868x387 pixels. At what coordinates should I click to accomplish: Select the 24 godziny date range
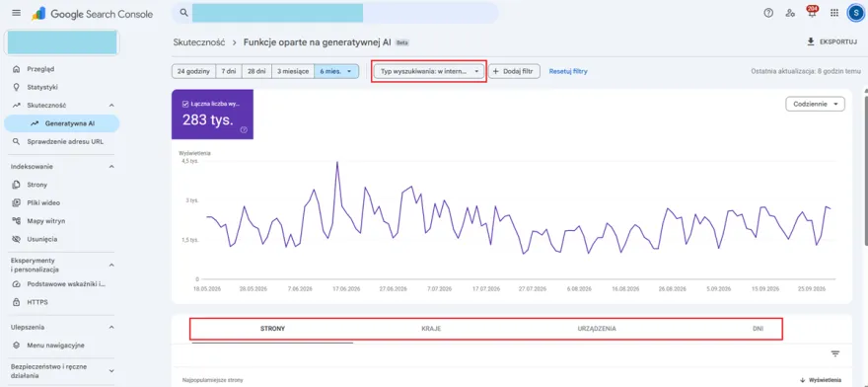click(x=193, y=71)
